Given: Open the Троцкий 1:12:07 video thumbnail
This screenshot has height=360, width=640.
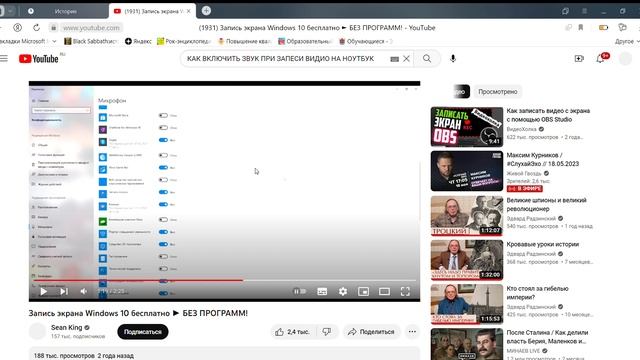Looking at the screenshot, I should click(467, 216).
